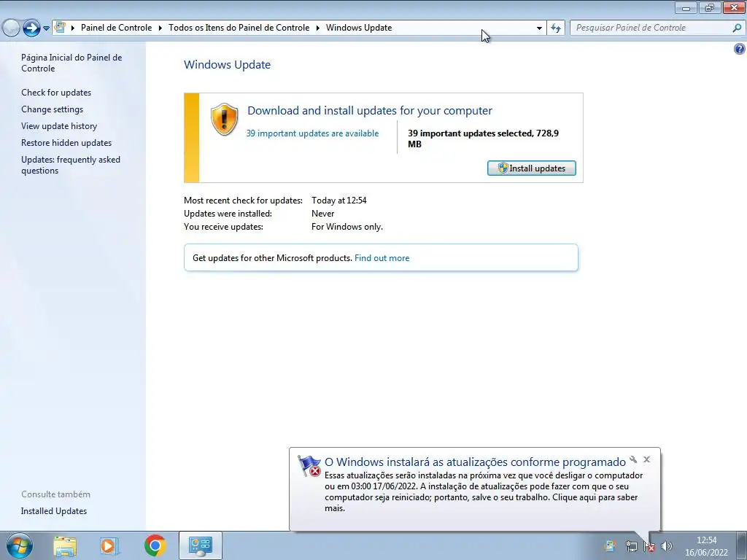This screenshot has height=560, width=747.
Task: Click the balloon message body text
Action: [x=484, y=492]
